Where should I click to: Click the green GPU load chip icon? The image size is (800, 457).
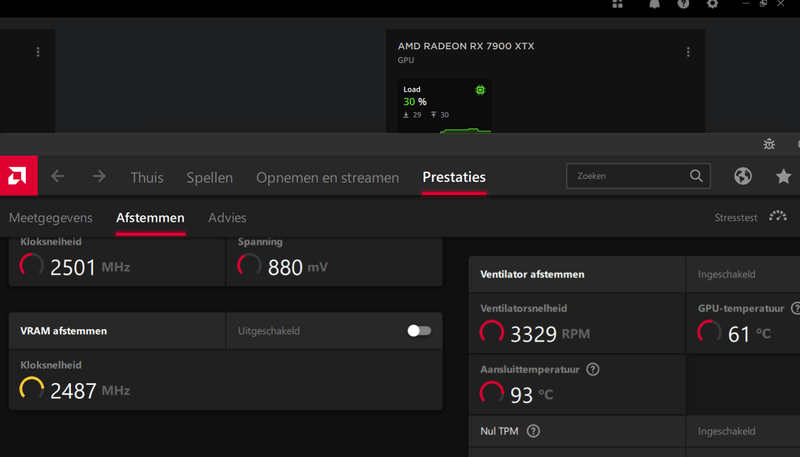[480, 90]
